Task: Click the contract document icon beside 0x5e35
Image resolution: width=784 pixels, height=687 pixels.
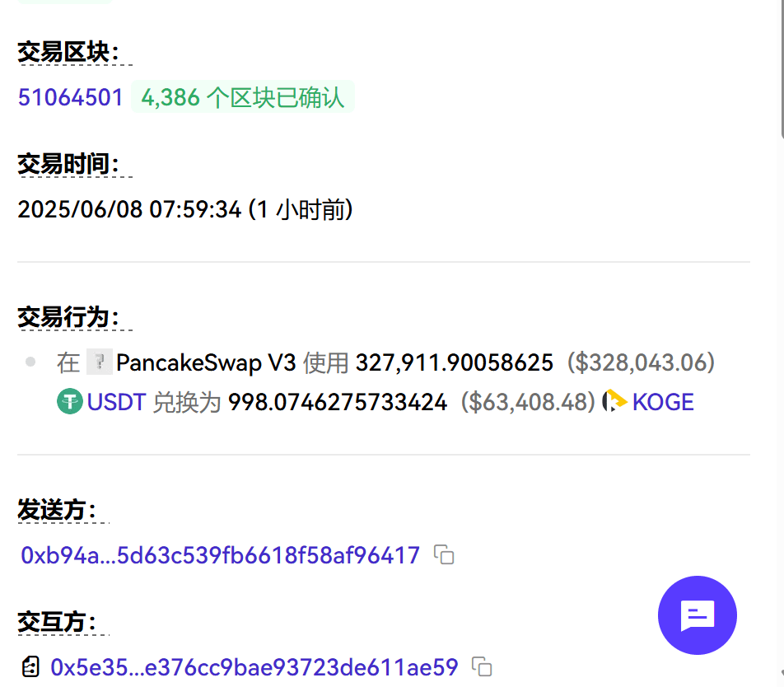Action: (x=30, y=667)
